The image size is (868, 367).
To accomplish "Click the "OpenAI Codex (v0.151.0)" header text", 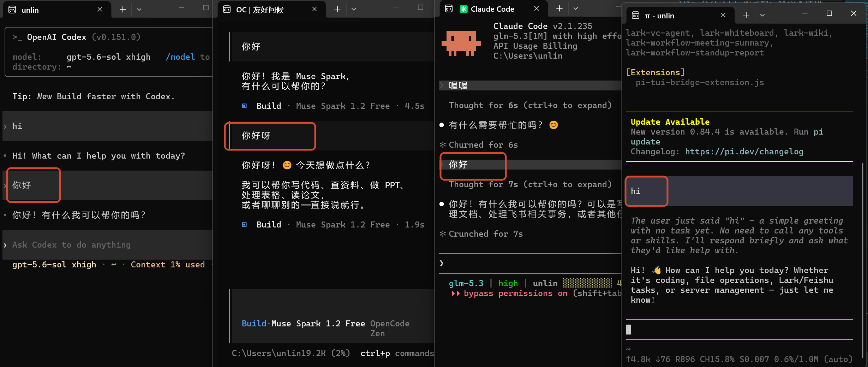I will 84,37.
